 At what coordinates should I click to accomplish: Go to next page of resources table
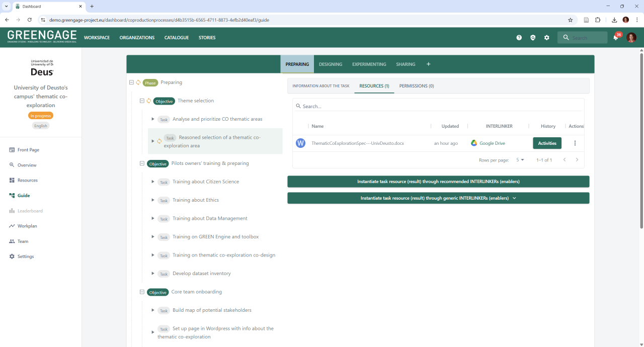[577, 160]
